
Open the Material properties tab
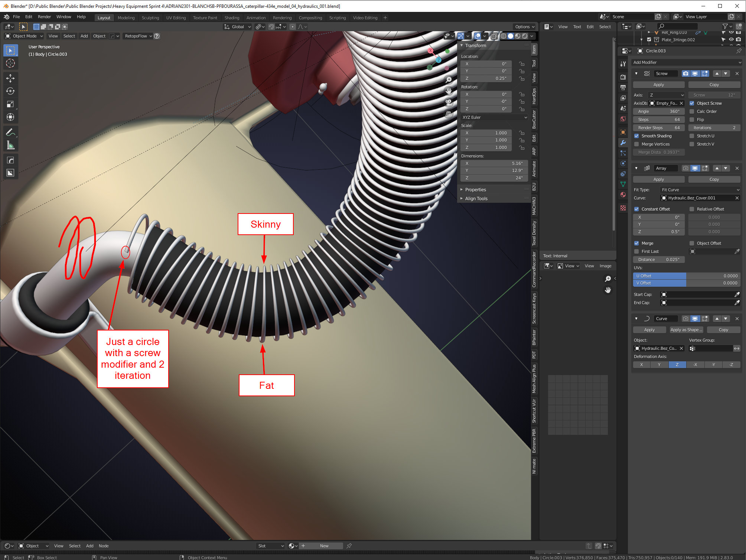623,195
